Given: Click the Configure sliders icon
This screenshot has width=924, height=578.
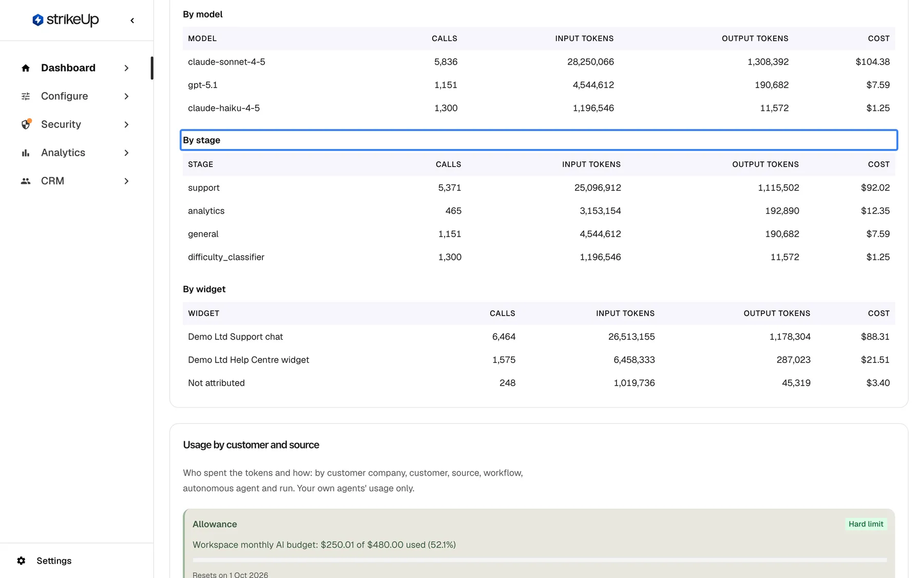Looking at the screenshot, I should coord(26,96).
